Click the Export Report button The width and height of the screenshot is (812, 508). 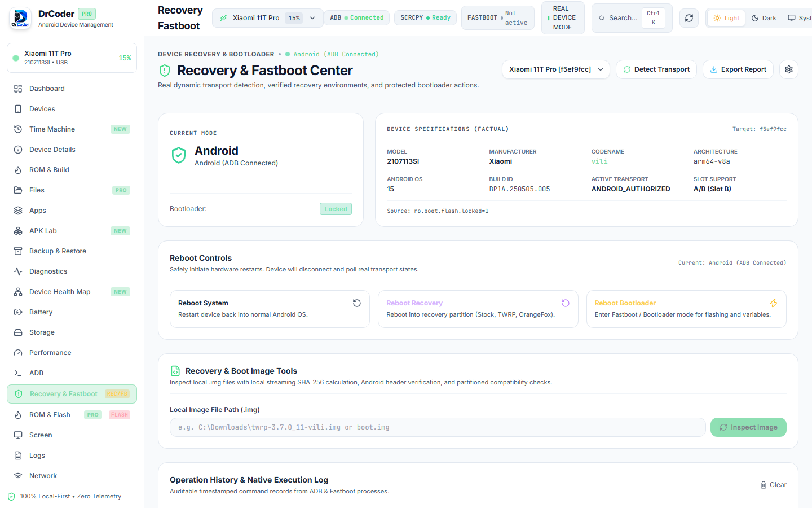pyautogui.click(x=738, y=69)
